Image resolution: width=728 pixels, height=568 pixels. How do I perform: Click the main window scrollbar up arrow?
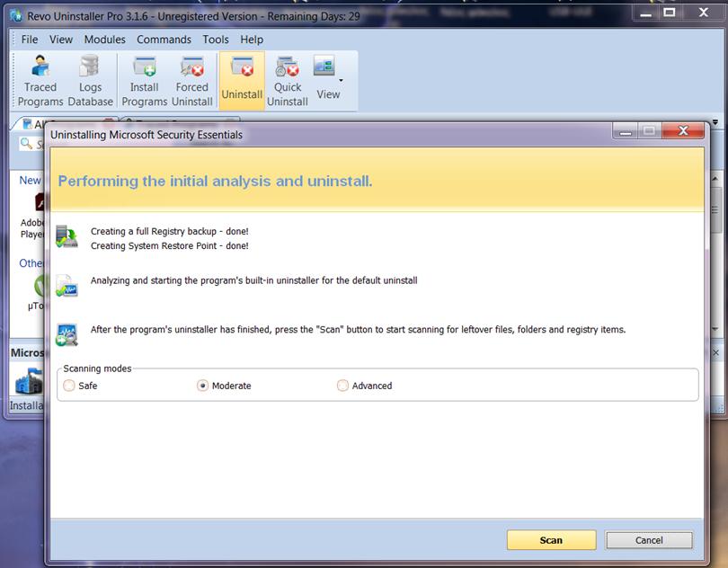[715, 178]
